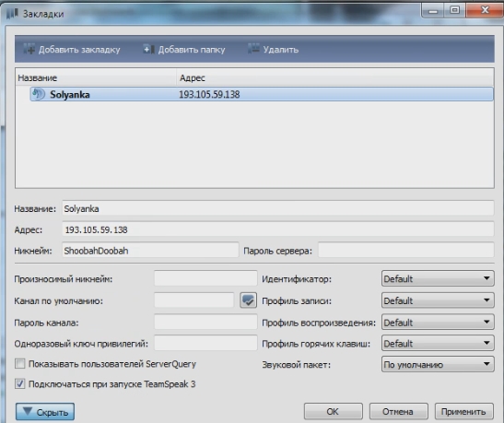The width and height of the screenshot is (504, 423).
Task: Click the Закладки window title icon
Action: [12, 14]
